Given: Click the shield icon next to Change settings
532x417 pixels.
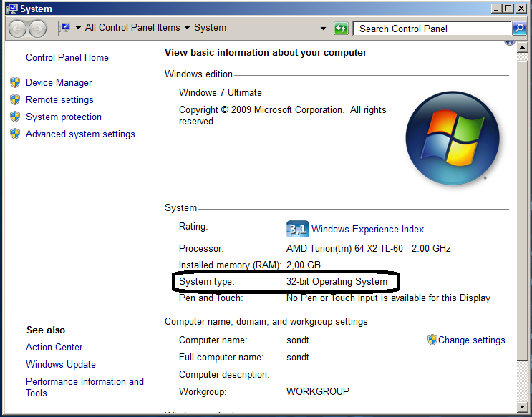Looking at the screenshot, I should pos(432,340).
